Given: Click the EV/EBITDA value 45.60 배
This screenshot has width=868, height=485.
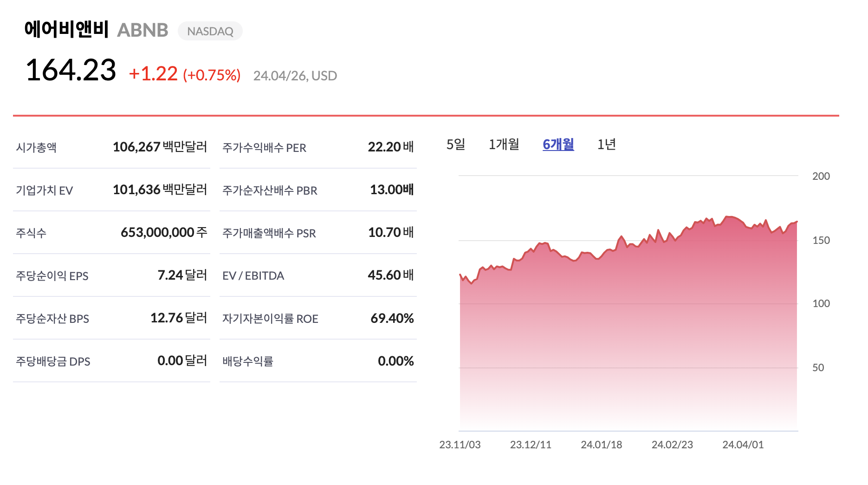Looking at the screenshot, I should (391, 275).
